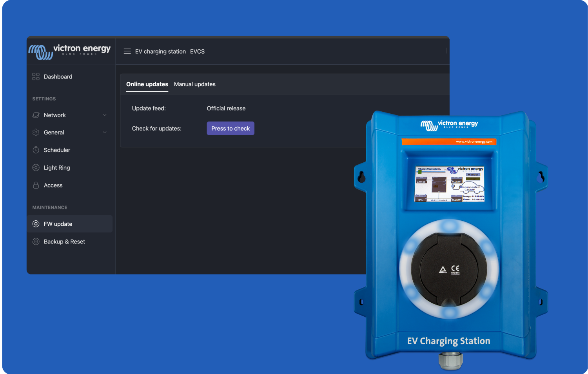Viewport: 588px width, 374px height.
Task: Click the Scheduler clock icon
Action: [x=36, y=150]
